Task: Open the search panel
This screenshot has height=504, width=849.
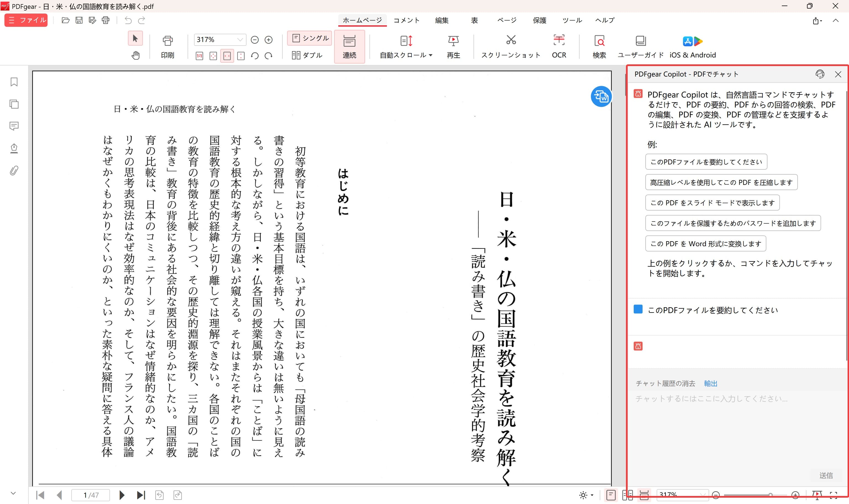Action: [x=599, y=46]
